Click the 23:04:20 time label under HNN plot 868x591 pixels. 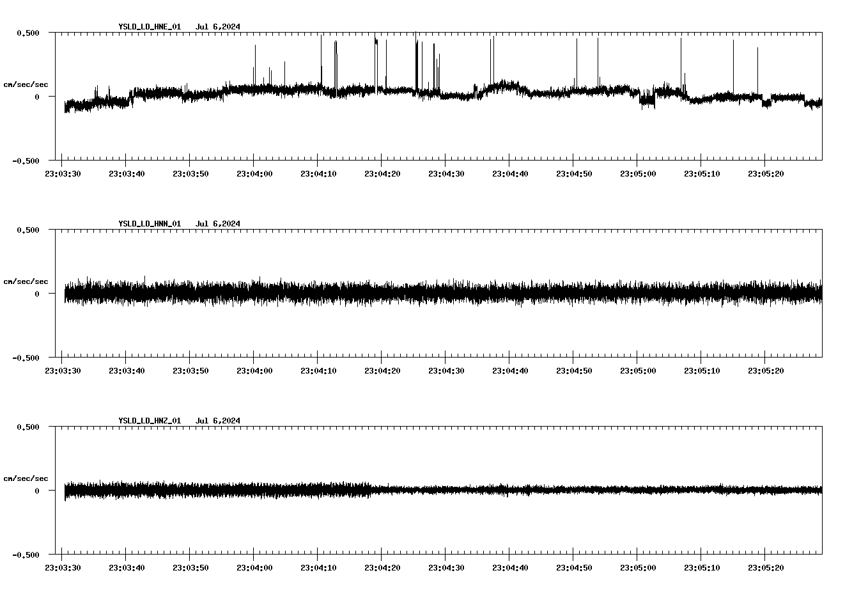pos(383,370)
